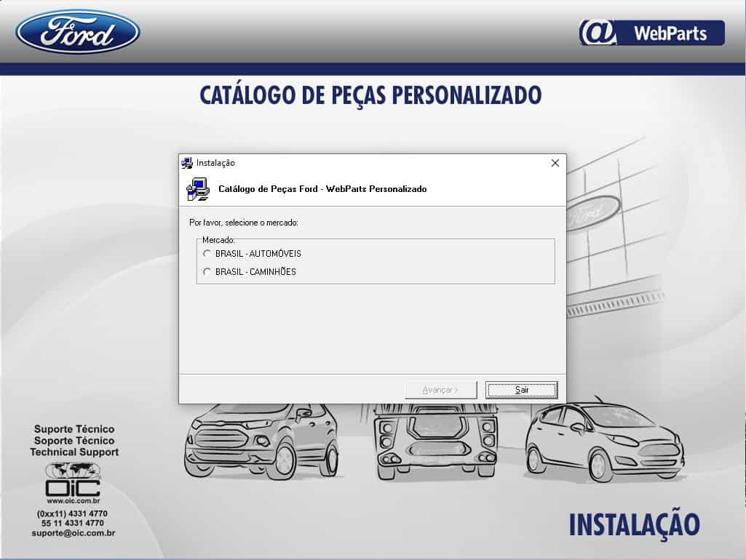Click the truck front sketch
The width and height of the screenshot is (746, 560).
coord(434,444)
